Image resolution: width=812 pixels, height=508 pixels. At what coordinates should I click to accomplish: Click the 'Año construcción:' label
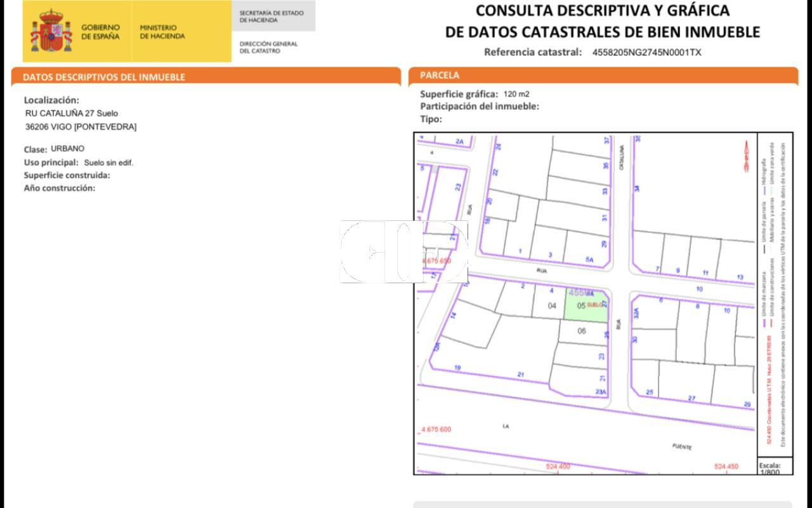click(x=60, y=188)
